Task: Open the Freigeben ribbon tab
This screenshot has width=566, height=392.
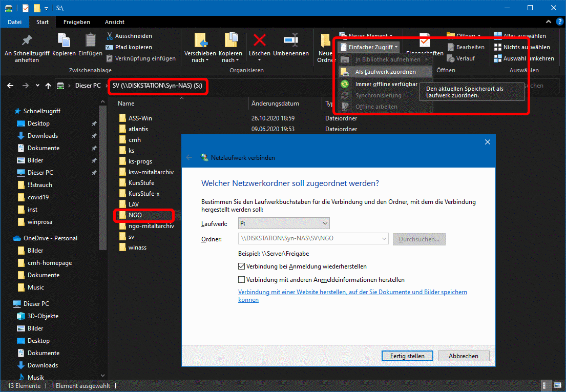Action: coord(76,22)
